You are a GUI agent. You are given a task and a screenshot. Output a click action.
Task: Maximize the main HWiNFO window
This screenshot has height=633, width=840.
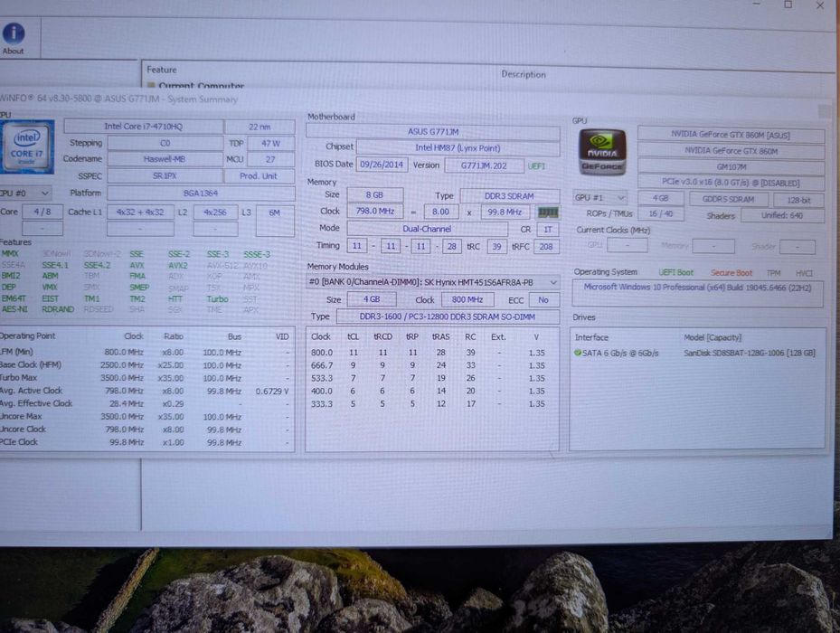pos(788,5)
